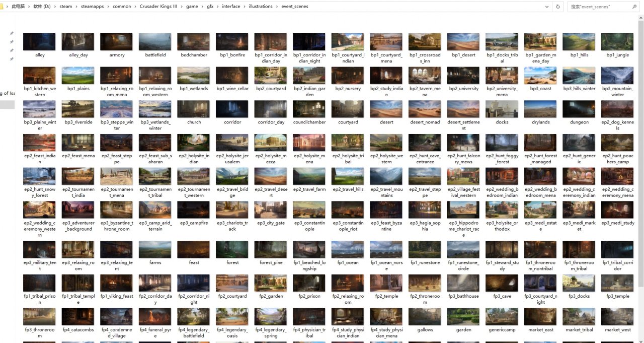Click the search magnifier icon
The height and width of the screenshot is (343, 644).
(x=635, y=7)
